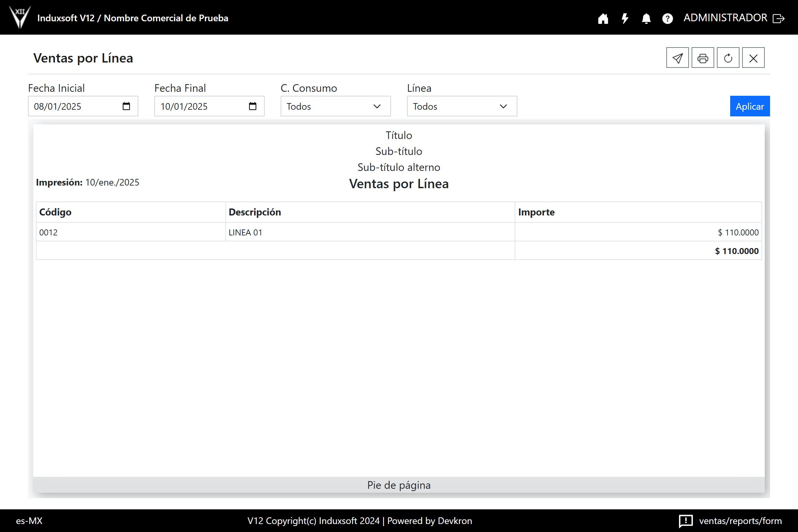Refresh the report with reload icon

tap(728, 58)
